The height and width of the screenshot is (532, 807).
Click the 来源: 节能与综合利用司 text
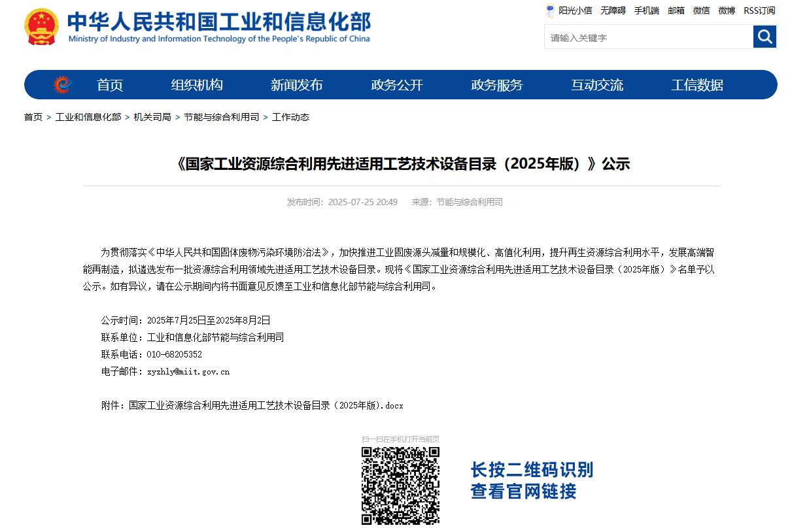click(x=457, y=202)
